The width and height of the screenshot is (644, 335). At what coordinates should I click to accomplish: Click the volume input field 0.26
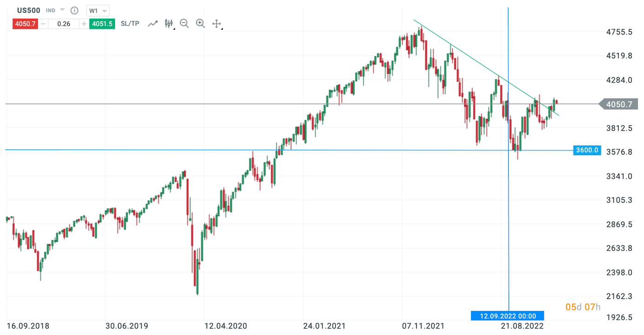pyautogui.click(x=64, y=24)
